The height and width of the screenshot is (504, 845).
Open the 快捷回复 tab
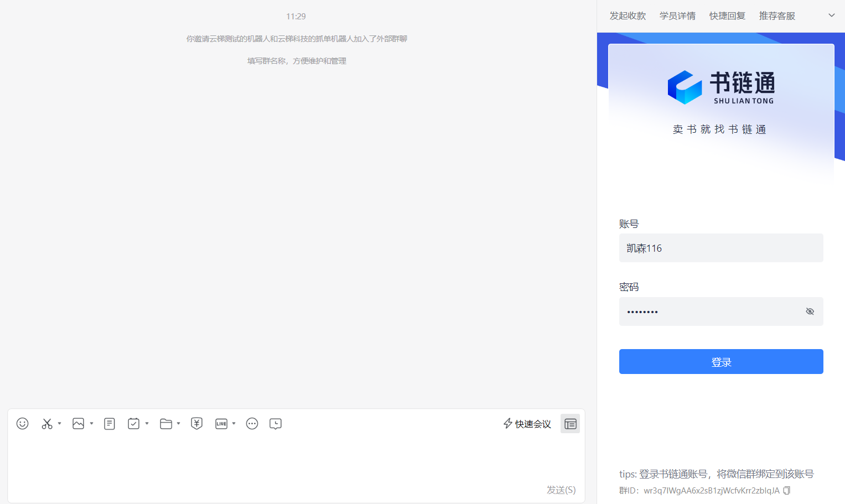(727, 16)
